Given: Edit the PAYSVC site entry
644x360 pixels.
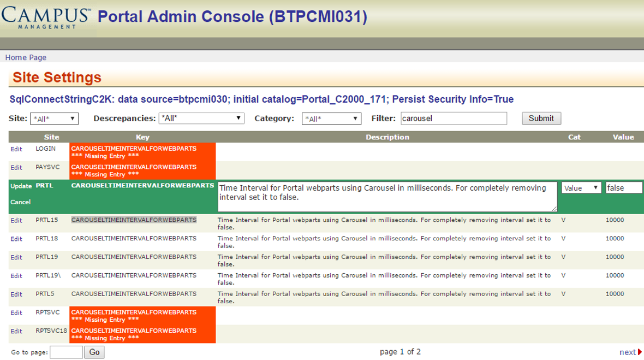Looking at the screenshot, I should click(x=16, y=168).
